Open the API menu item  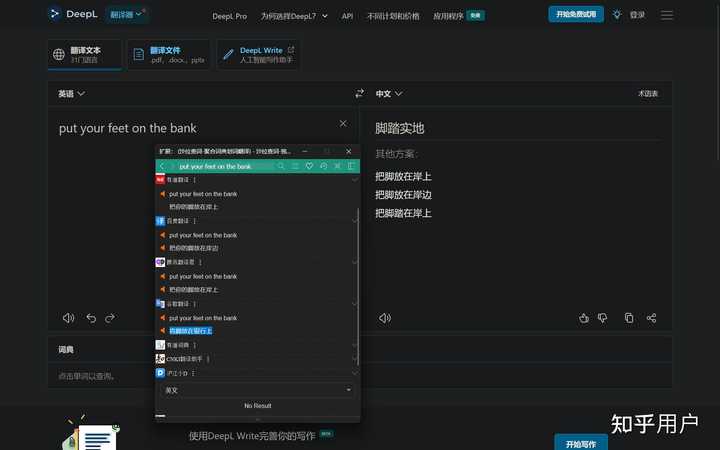pyautogui.click(x=348, y=16)
